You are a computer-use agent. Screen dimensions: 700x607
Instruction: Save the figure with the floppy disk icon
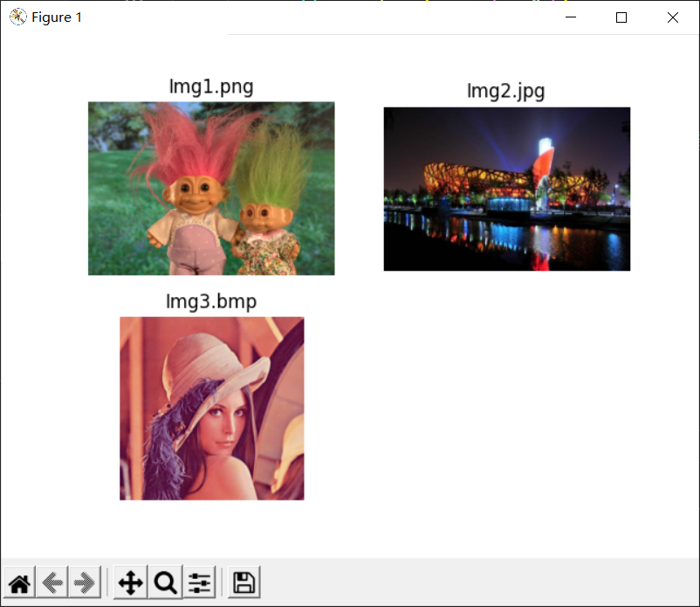pyautogui.click(x=244, y=583)
